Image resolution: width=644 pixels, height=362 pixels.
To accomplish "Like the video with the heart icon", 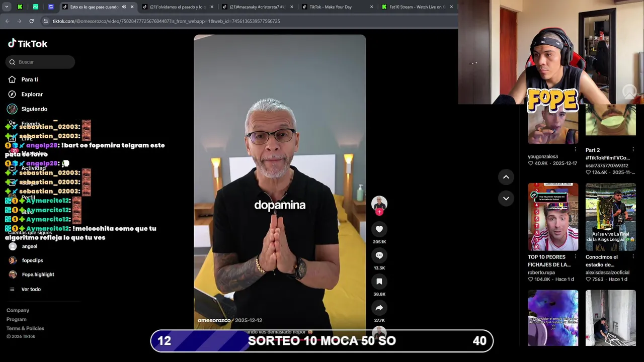I will 379,229.
